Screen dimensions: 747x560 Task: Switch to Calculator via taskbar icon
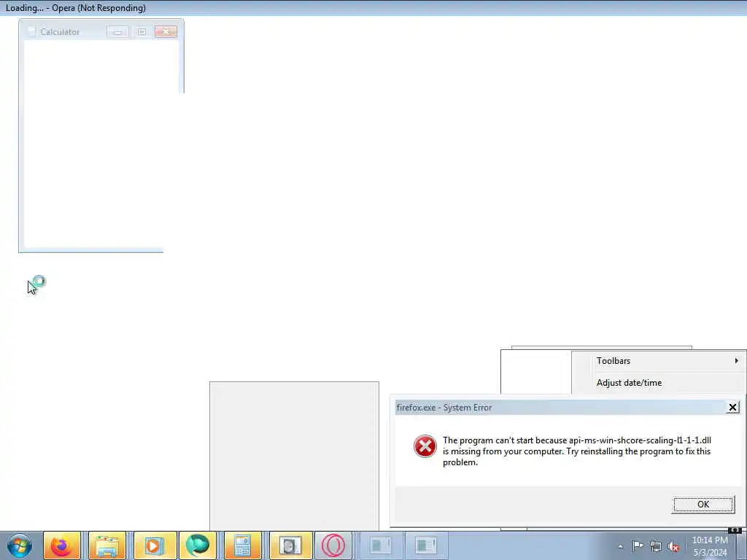[242, 545]
